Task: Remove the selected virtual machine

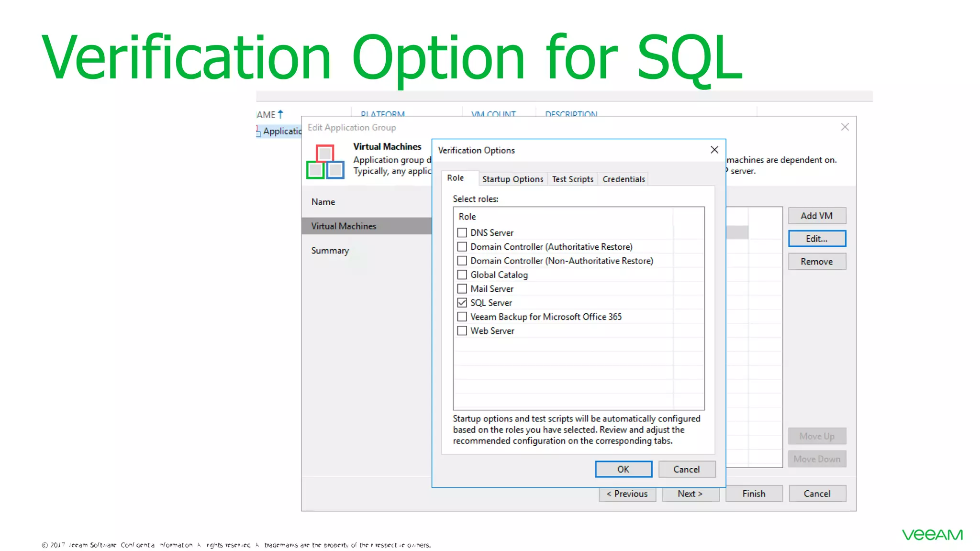Action: [817, 262]
